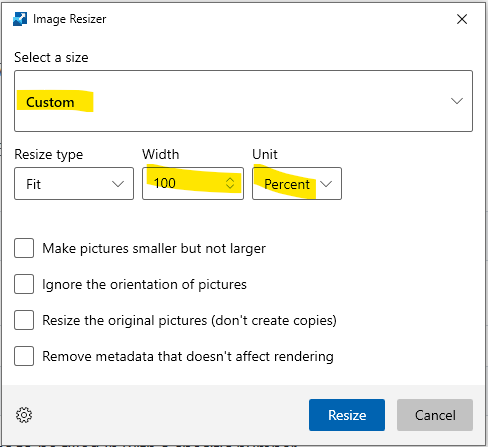Click the blue Resize button
This screenshot has width=488, height=447.
[x=347, y=415]
